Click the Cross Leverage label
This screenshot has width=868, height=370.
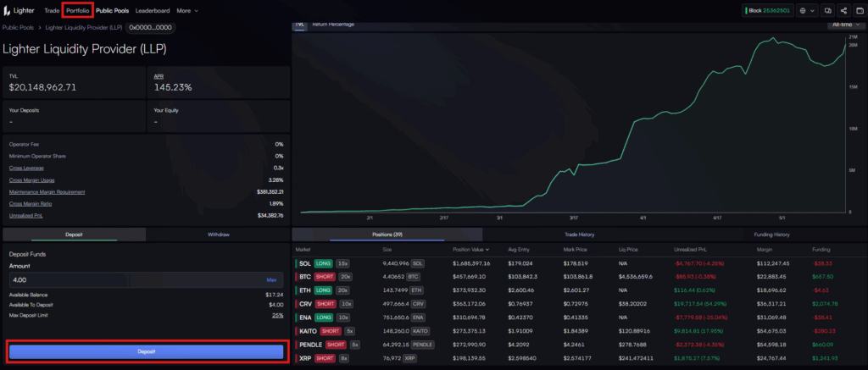pyautogui.click(x=26, y=168)
